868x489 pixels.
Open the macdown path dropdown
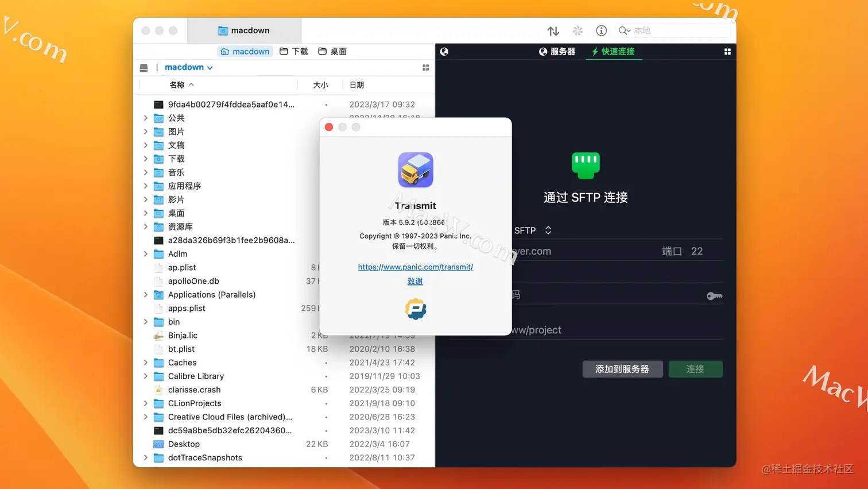point(188,67)
